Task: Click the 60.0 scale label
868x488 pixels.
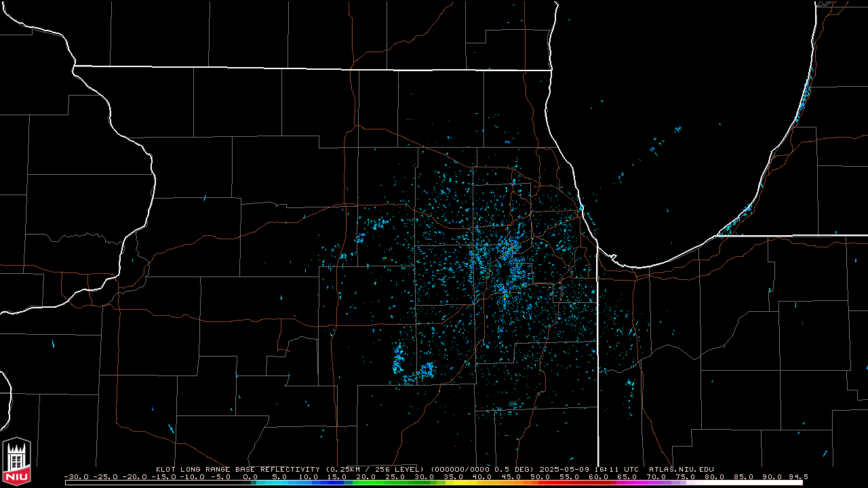Action: pyautogui.click(x=597, y=476)
